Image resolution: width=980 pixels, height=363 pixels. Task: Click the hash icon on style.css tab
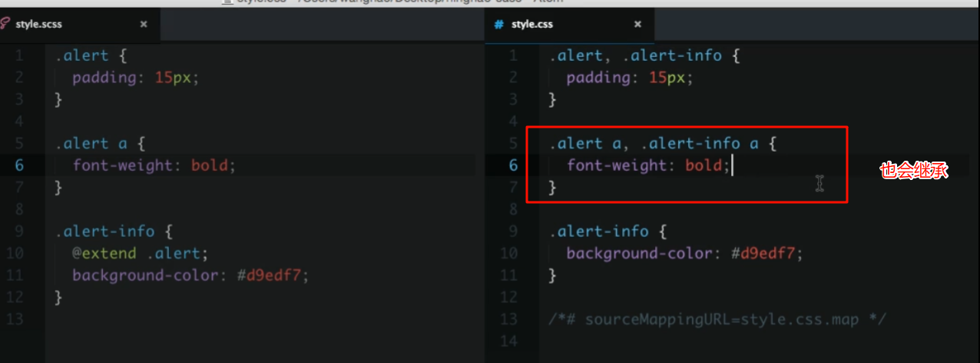(x=498, y=25)
